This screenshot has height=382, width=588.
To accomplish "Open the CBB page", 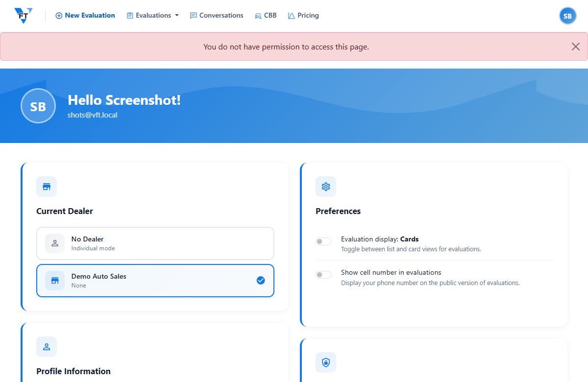I will tap(266, 16).
